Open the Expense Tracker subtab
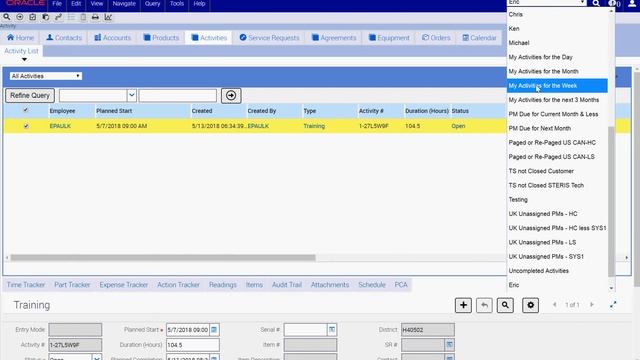Screen dimensions: 640x360 point(124,284)
